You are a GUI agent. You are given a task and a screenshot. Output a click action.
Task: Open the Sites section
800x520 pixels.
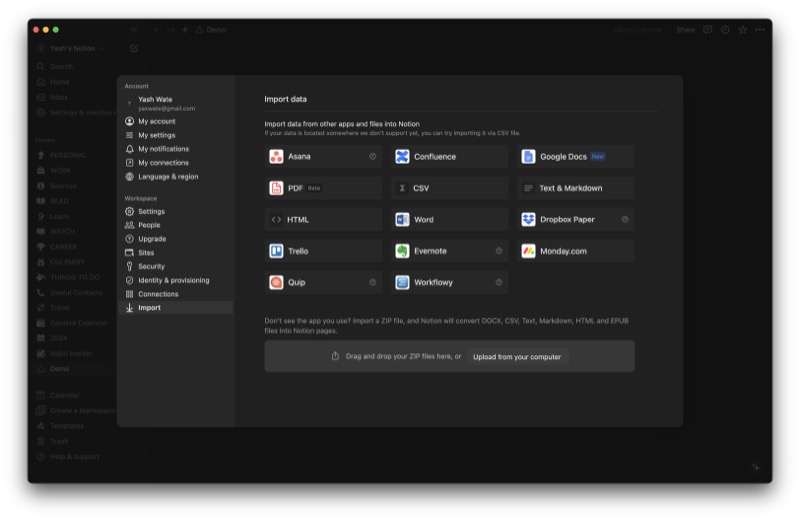coord(176,253)
